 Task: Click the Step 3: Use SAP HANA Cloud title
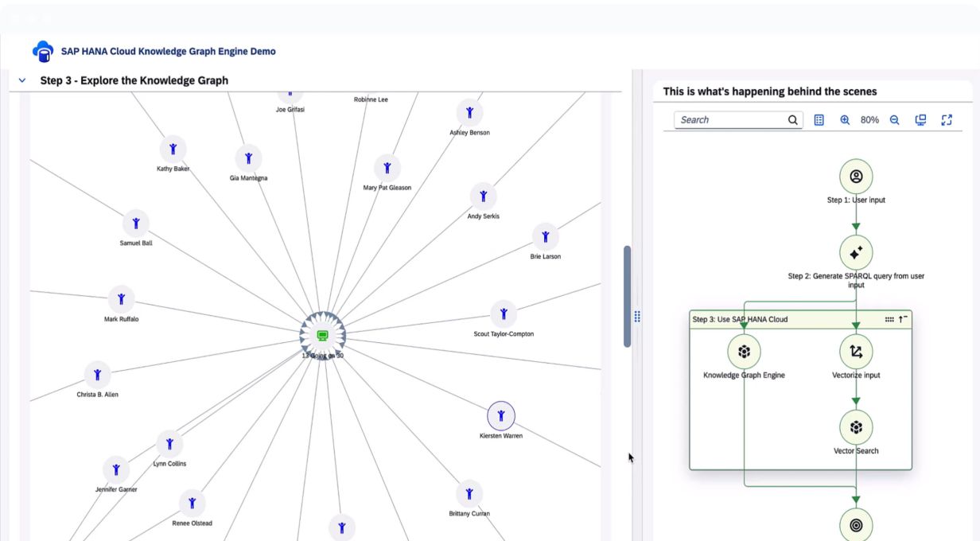point(740,320)
